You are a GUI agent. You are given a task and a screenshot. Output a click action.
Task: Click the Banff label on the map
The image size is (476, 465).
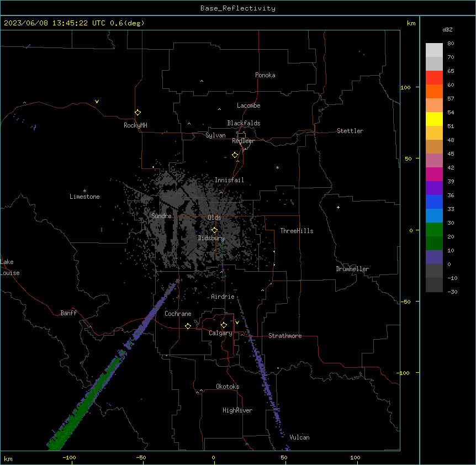click(68, 313)
